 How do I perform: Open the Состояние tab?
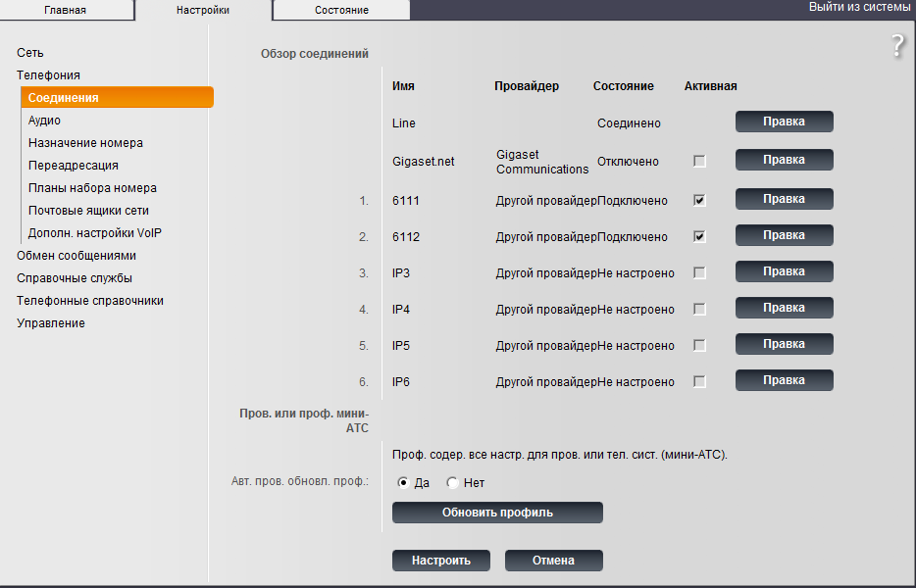click(x=341, y=11)
